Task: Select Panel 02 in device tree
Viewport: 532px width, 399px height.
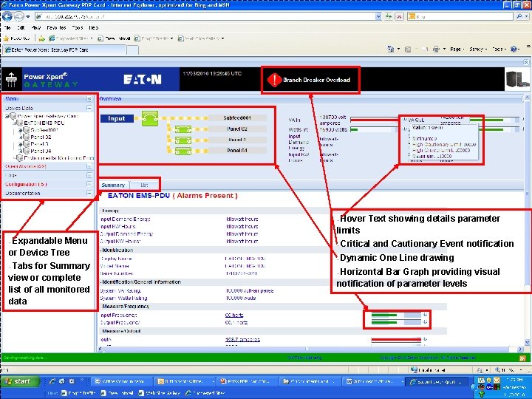Action: click(41, 137)
